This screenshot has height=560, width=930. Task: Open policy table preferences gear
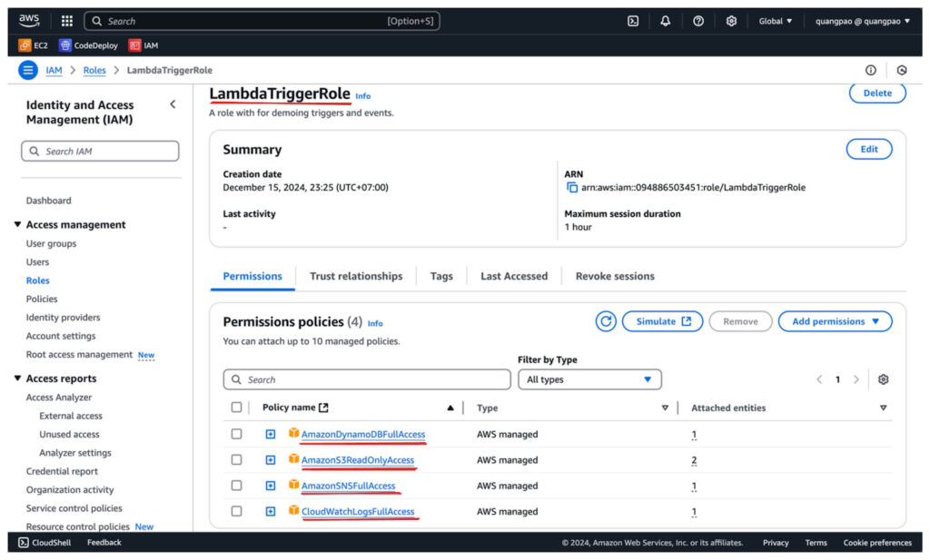(883, 379)
